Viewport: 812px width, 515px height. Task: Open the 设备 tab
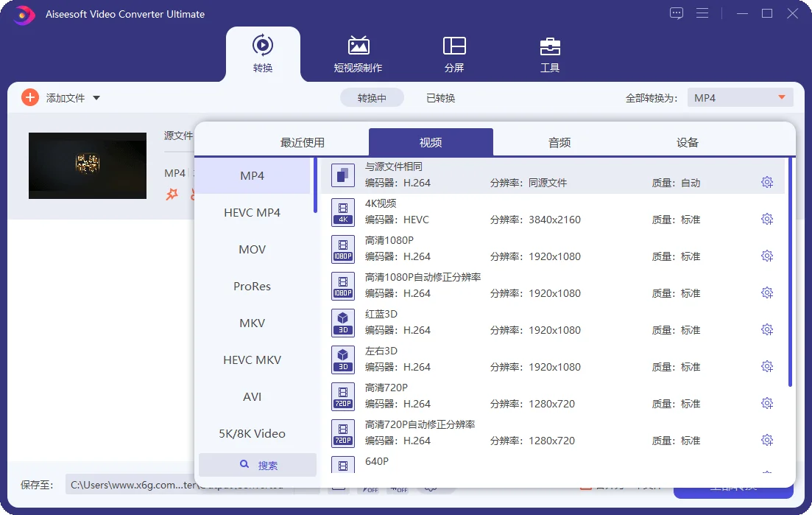click(686, 141)
